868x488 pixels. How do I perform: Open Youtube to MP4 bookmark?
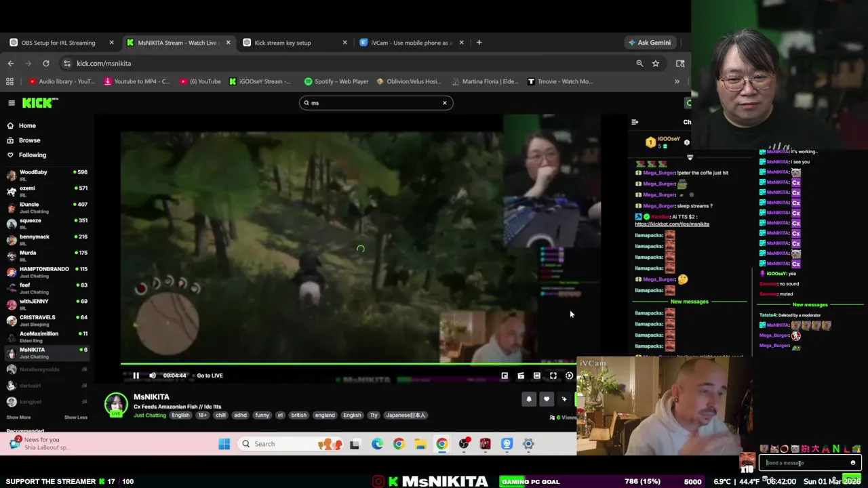pos(137,81)
